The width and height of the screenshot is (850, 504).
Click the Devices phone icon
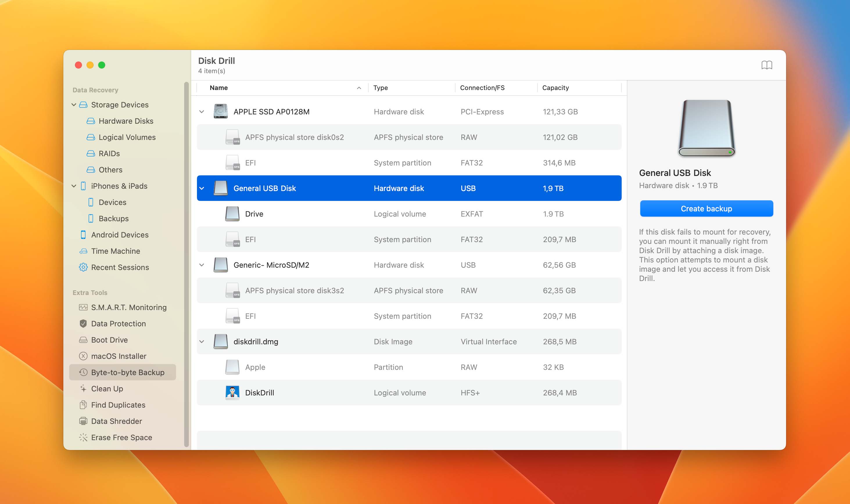click(91, 202)
